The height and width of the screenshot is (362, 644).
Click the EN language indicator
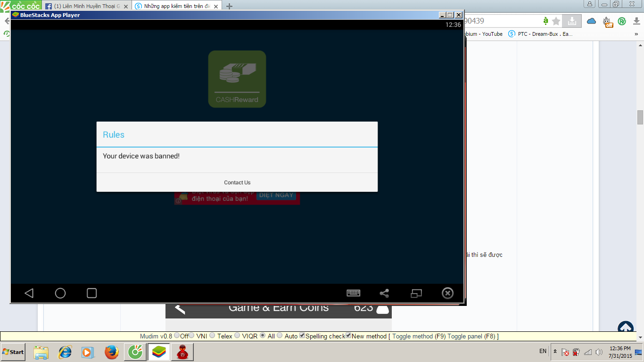pos(543,351)
